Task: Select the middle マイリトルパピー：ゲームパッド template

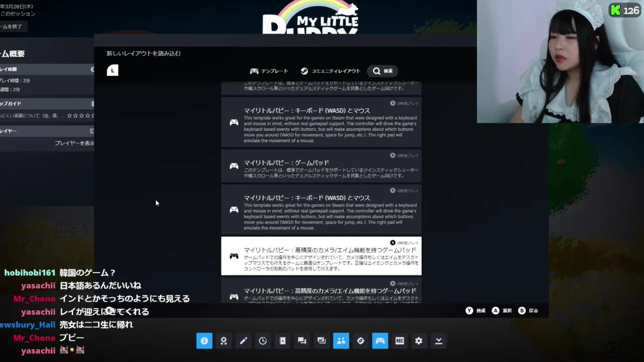Action: pyautogui.click(x=321, y=166)
